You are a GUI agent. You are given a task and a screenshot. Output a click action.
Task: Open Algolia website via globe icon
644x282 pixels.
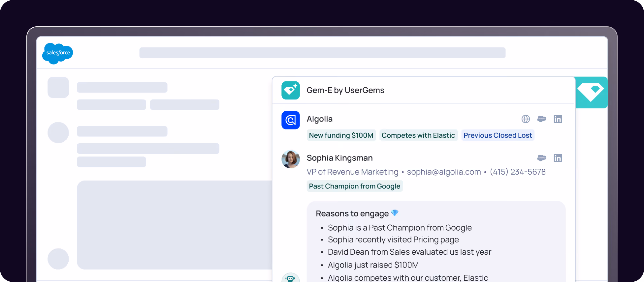tap(526, 119)
